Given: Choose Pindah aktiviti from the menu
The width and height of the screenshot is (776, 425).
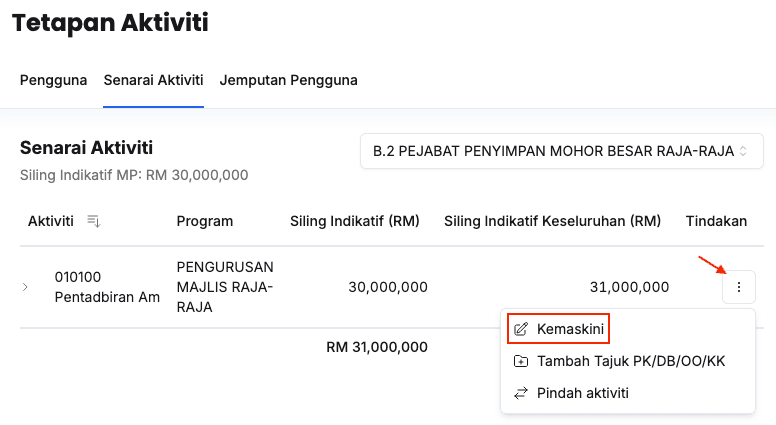Looking at the screenshot, I should 583,393.
